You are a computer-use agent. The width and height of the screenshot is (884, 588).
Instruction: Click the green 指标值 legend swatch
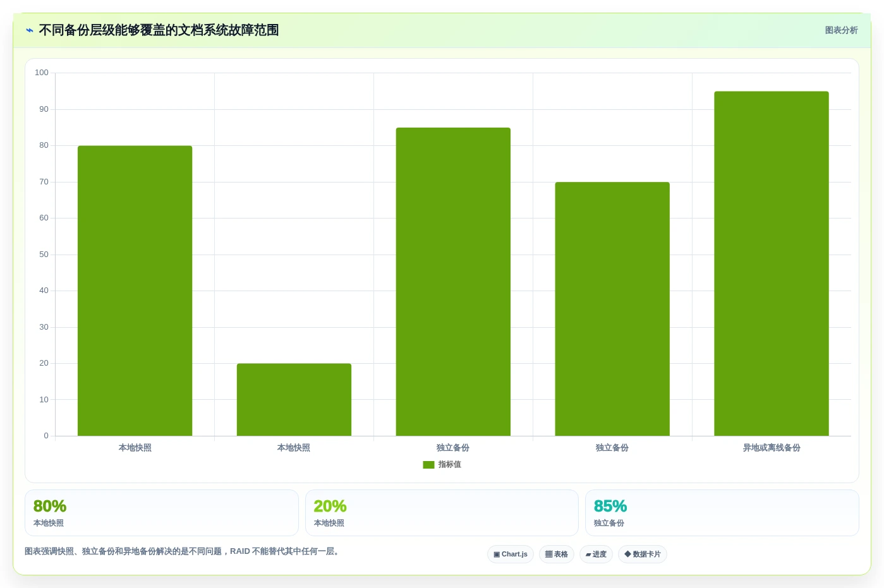point(428,465)
